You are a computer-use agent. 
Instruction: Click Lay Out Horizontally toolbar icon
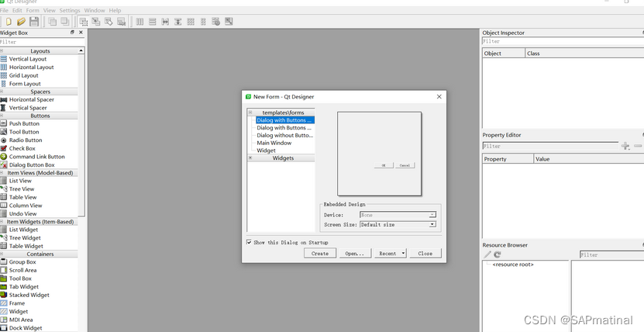pos(139,22)
